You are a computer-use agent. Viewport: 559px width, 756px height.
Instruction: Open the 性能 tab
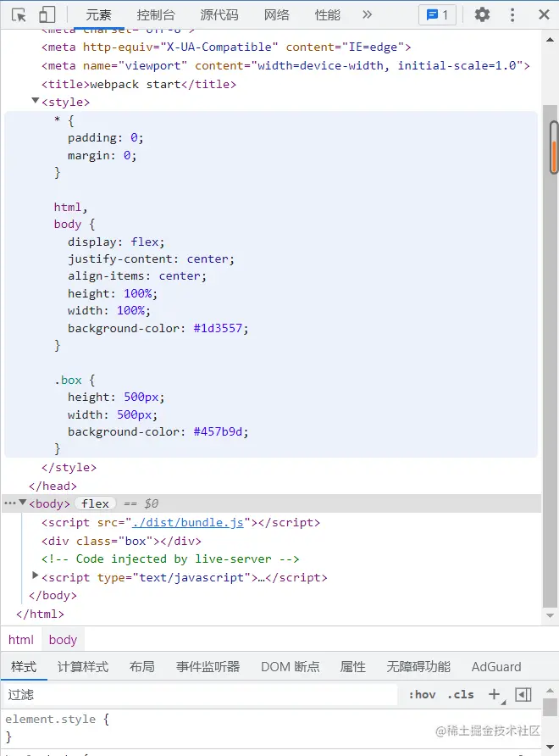327,15
